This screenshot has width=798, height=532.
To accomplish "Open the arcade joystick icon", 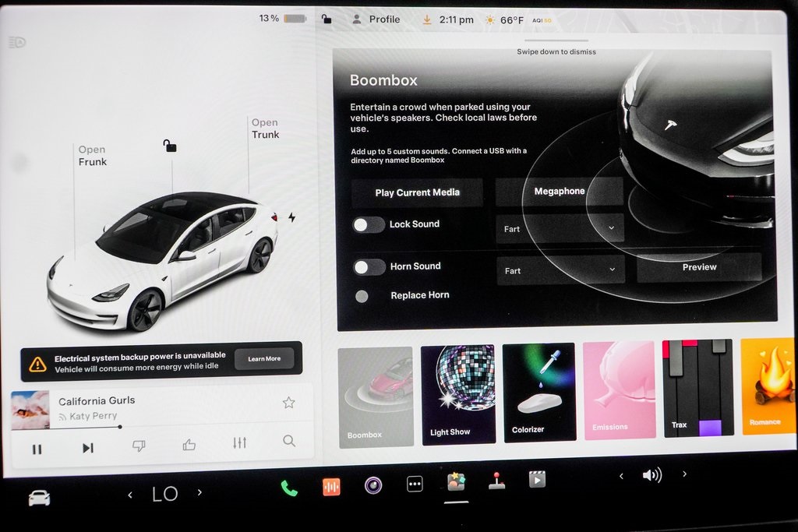I will (x=496, y=481).
